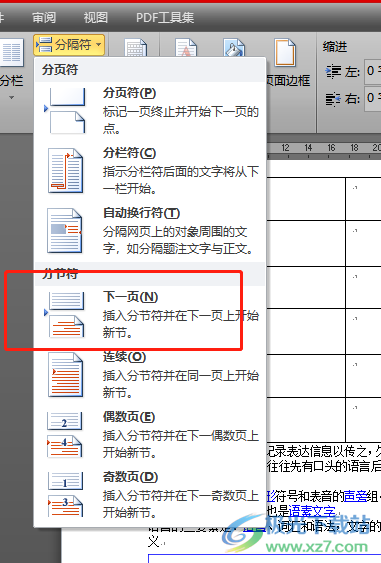Click the horizontal ruler at mark 14

[x=308, y=148]
